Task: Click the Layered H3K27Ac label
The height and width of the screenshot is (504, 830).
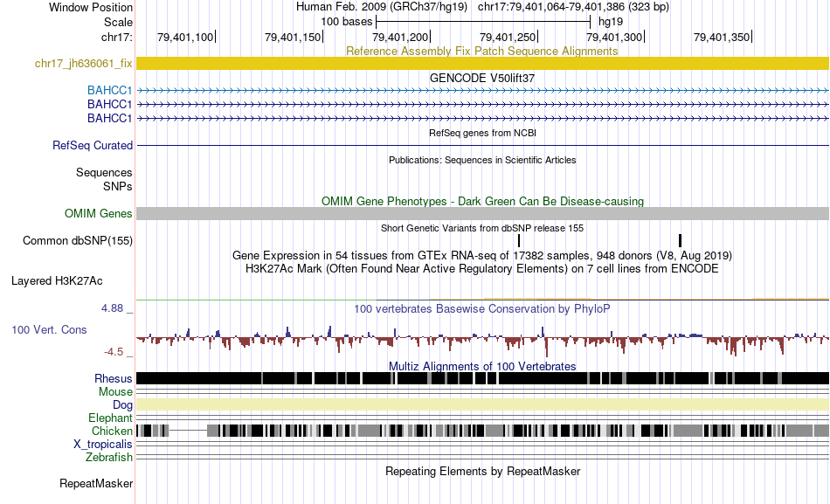Action: click(57, 280)
